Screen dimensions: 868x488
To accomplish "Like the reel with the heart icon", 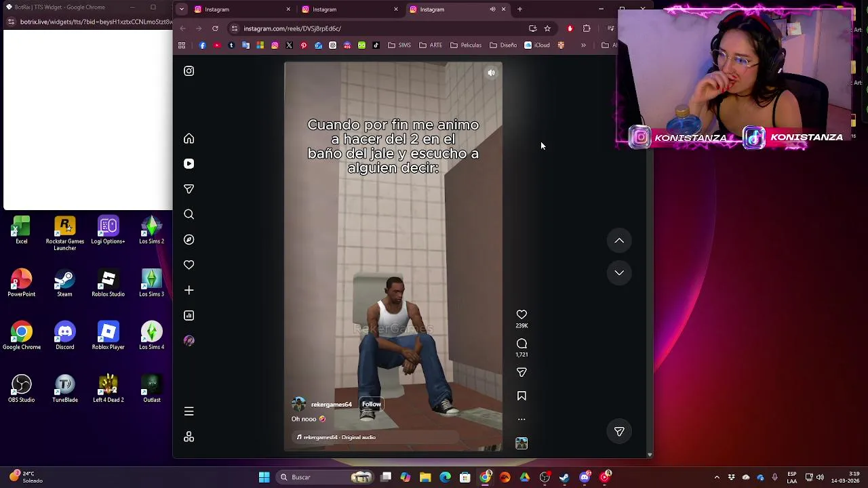I will click(521, 314).
